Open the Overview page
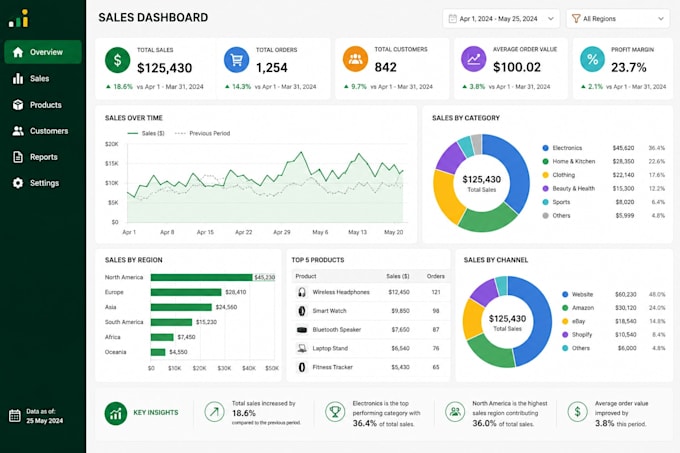The image size is (680, 453). click(x=43, y=52)
